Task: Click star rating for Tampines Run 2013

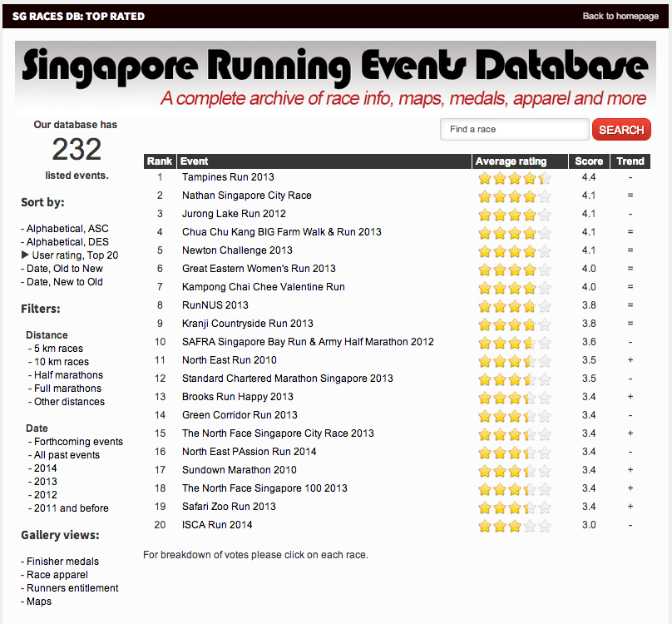Action: (x=514, y=178)
